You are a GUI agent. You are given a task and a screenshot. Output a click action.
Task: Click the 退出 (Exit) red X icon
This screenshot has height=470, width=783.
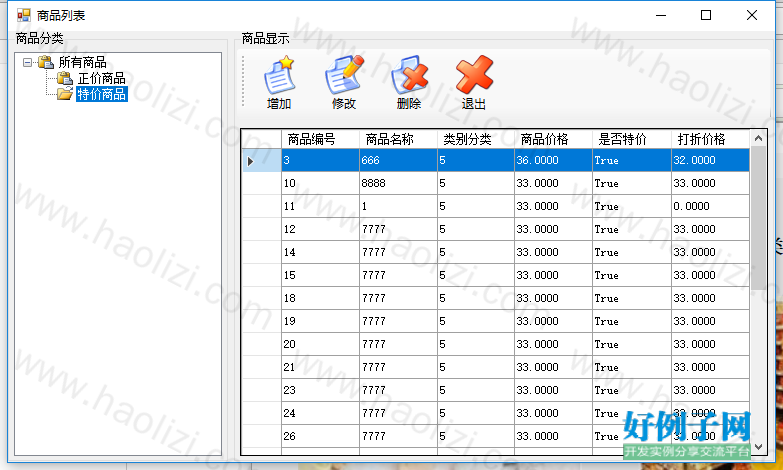point(474,75)
